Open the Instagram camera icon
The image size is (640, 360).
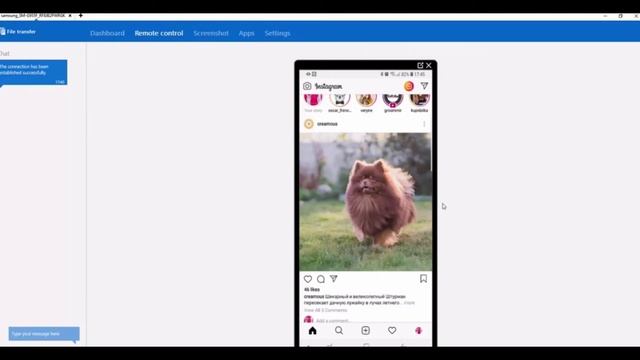pos(307,86)
